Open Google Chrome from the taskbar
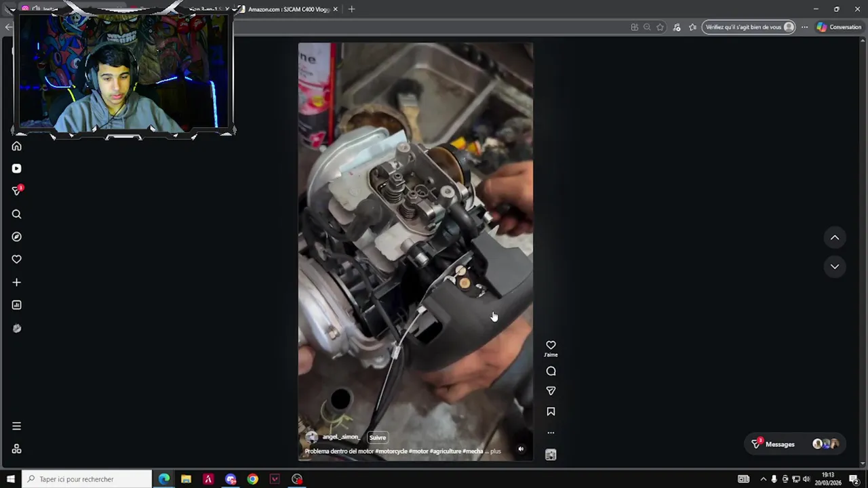The width and height of the screenshot is (868, 488). (x=252, y=479)
